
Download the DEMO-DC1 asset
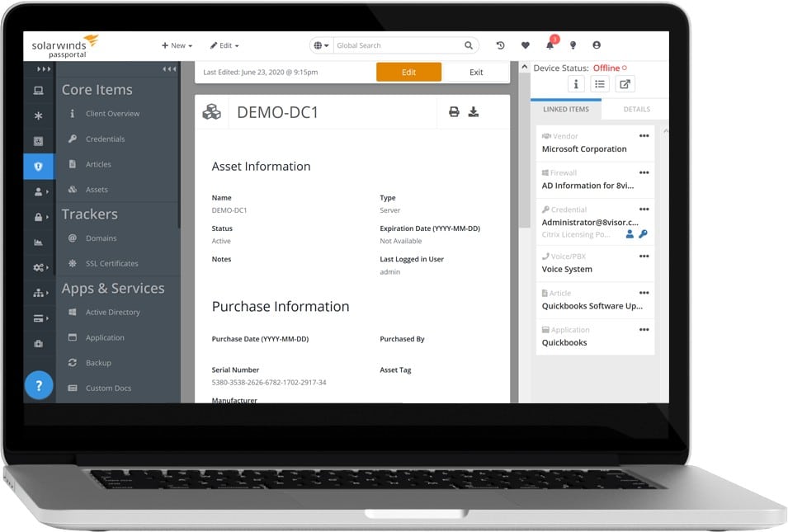pos(474,111)
